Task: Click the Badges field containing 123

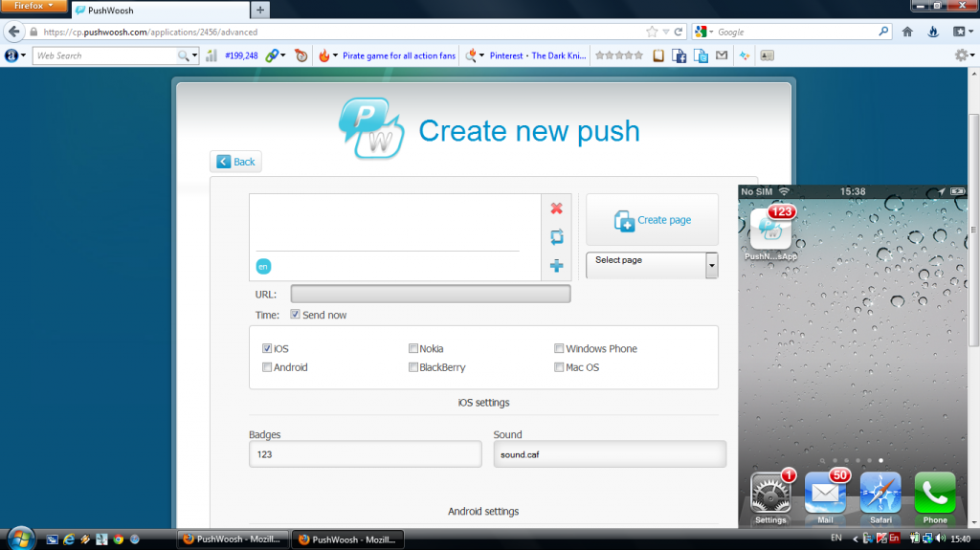Action: pos(365,454)
